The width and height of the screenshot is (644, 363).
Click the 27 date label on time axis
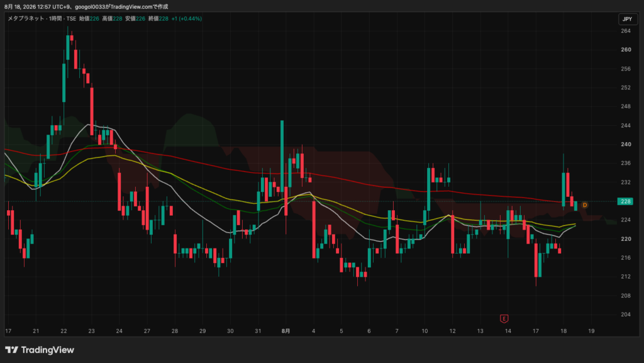click(x=147, y=331)
